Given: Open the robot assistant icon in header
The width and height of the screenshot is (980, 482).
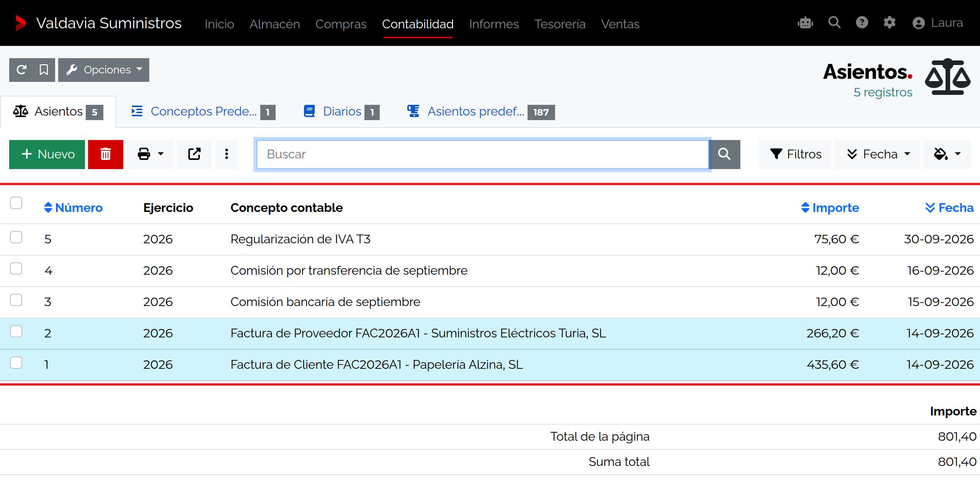Looking at the screenshot, I should (805, 23).
